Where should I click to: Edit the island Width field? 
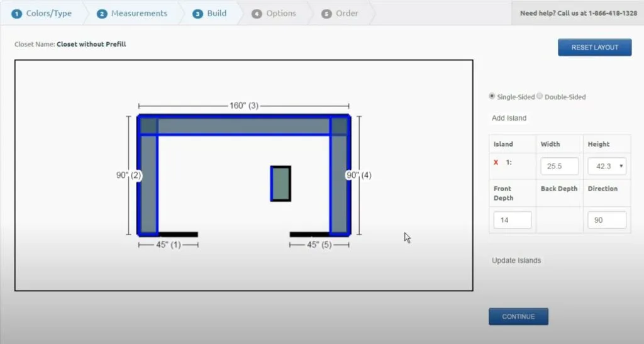pyautogui.click(x=559, y=167)
